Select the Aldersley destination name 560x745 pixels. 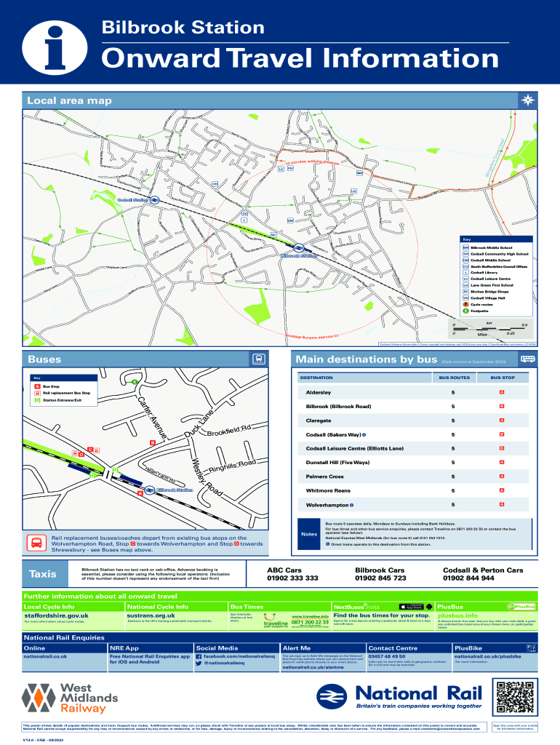(x=319, y=392)
